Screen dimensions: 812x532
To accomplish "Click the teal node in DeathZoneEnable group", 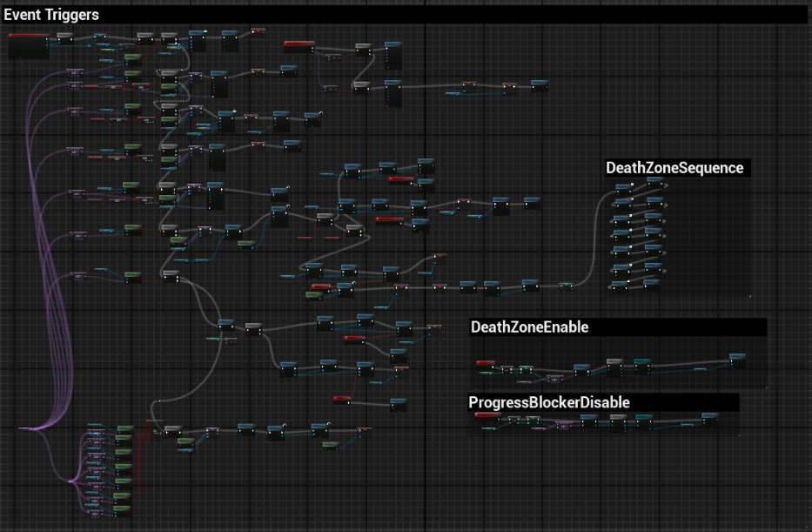I will (641, 361).
